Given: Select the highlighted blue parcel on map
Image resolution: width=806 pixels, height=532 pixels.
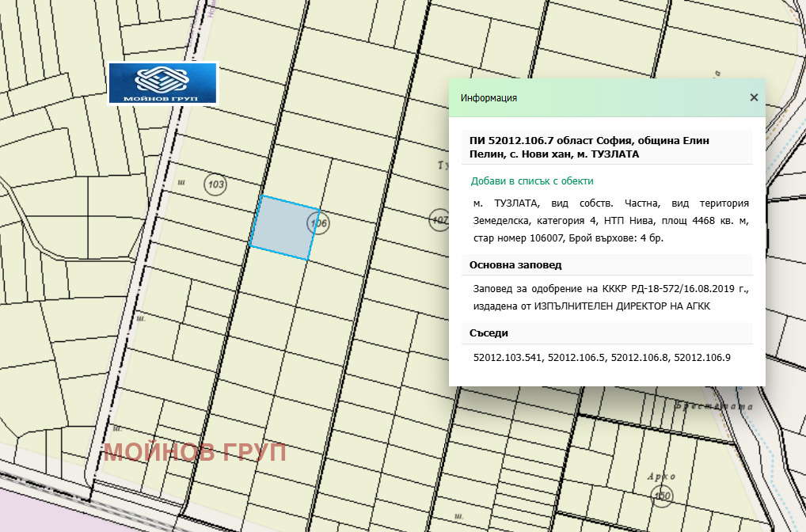Looking at the screenshot, I should (280, 228).
